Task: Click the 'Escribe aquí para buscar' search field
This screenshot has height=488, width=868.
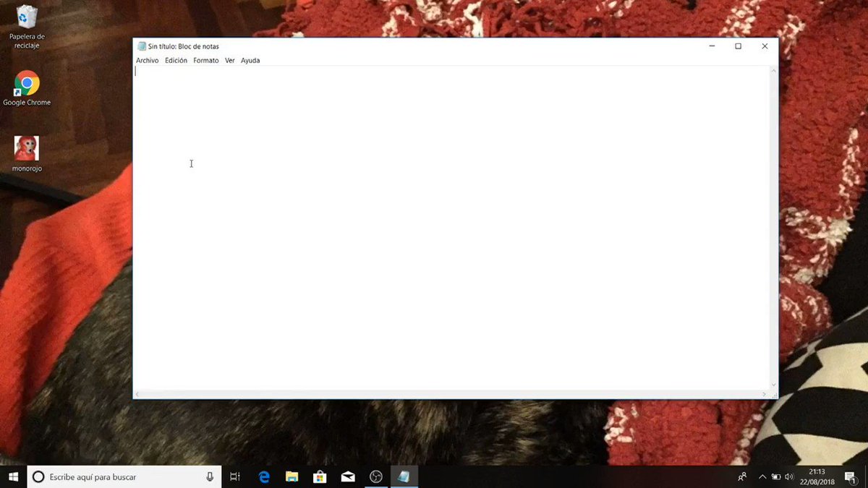Action: point(124,476)
